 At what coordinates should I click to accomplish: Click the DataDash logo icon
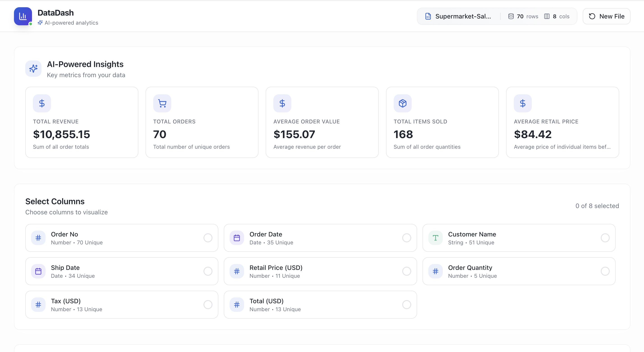pyautogui.click(x=23, y=16)
